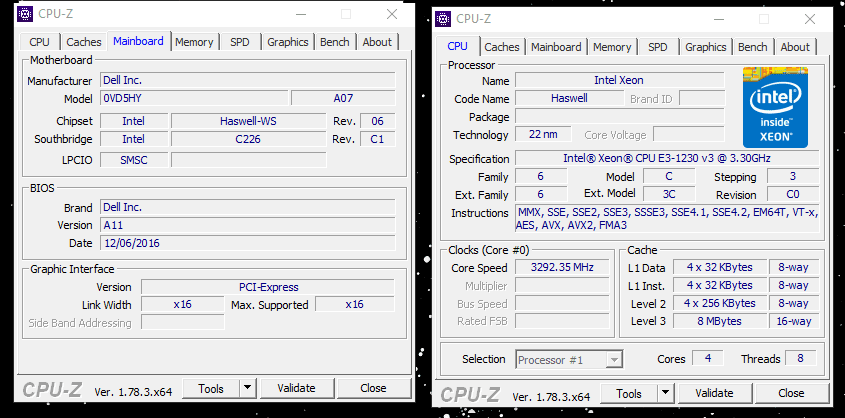Click the code name value Haswell
845x418 pixels.
569,98
